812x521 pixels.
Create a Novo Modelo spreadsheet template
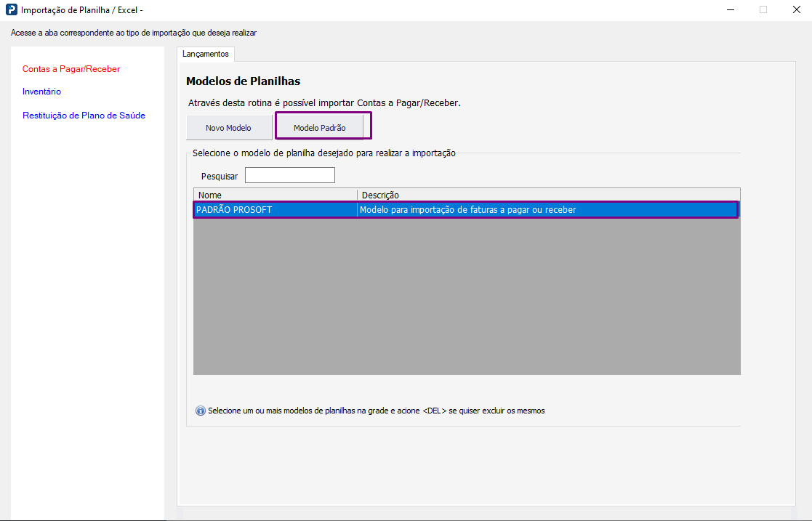point(229,127)
